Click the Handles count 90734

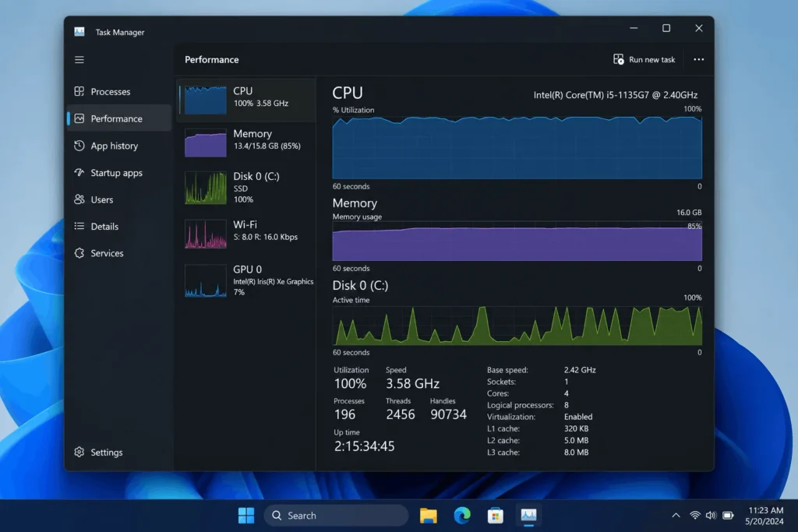pyautogui.click(x=448, y=414)
